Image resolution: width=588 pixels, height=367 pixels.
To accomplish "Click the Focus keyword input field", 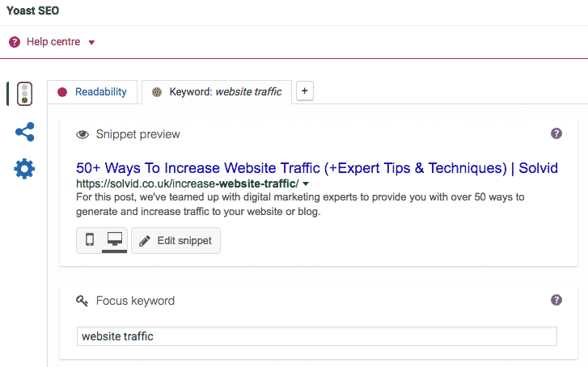I will (x=317, y=336).
